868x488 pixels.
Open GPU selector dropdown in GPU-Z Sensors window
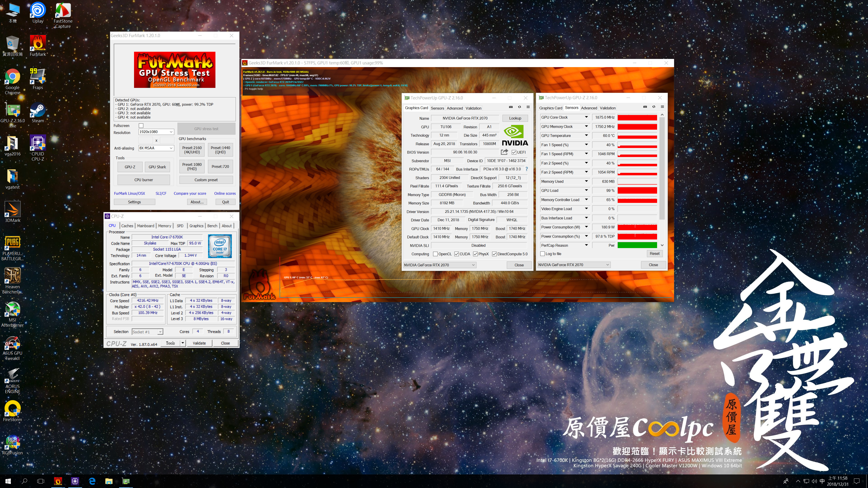(x=574, y=265)
